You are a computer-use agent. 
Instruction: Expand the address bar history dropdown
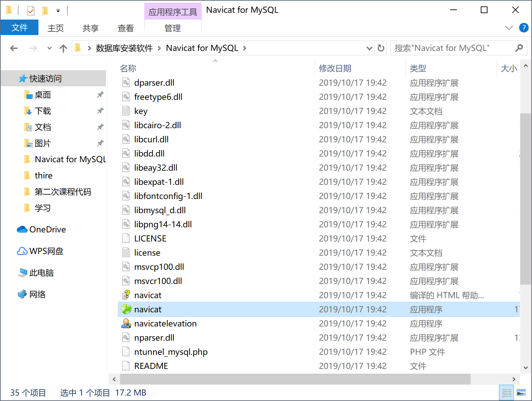tap(370, 48)
